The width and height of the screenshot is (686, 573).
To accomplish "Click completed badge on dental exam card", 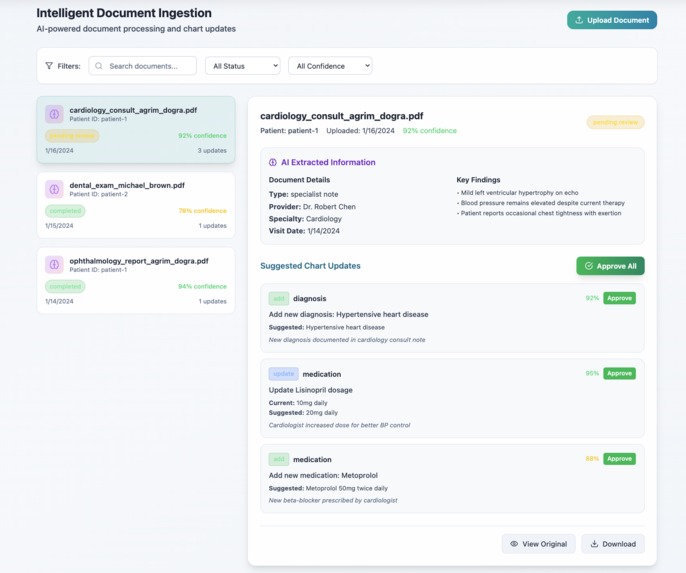I will 65,211.
